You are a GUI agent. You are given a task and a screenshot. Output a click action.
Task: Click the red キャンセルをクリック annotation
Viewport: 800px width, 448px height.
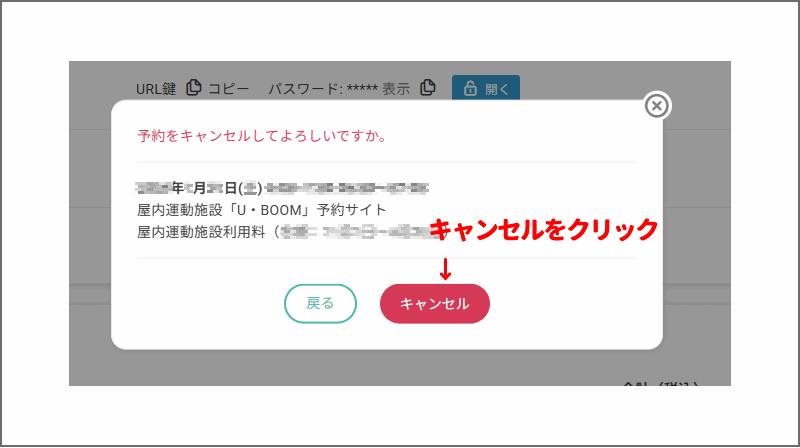pyautogui.click(x=543, y=230)
